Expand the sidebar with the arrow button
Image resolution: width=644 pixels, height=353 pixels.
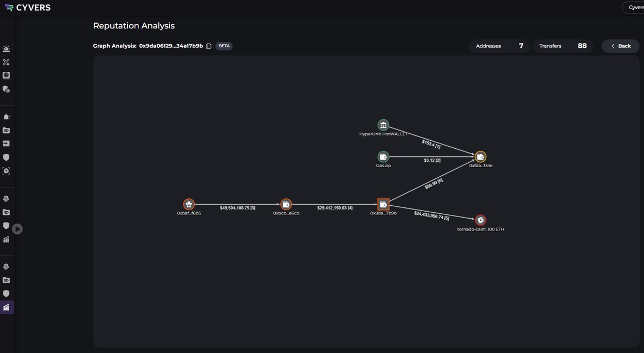click(x=18, y=229)
